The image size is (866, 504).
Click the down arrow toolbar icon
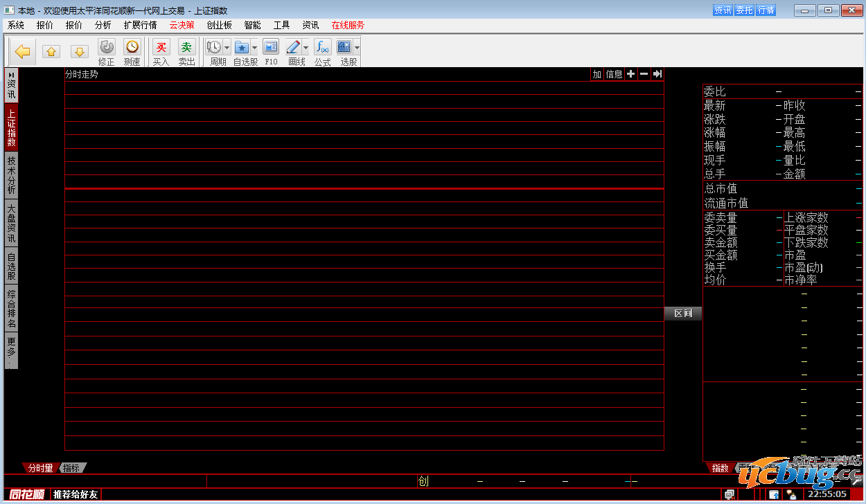[80, 52]
